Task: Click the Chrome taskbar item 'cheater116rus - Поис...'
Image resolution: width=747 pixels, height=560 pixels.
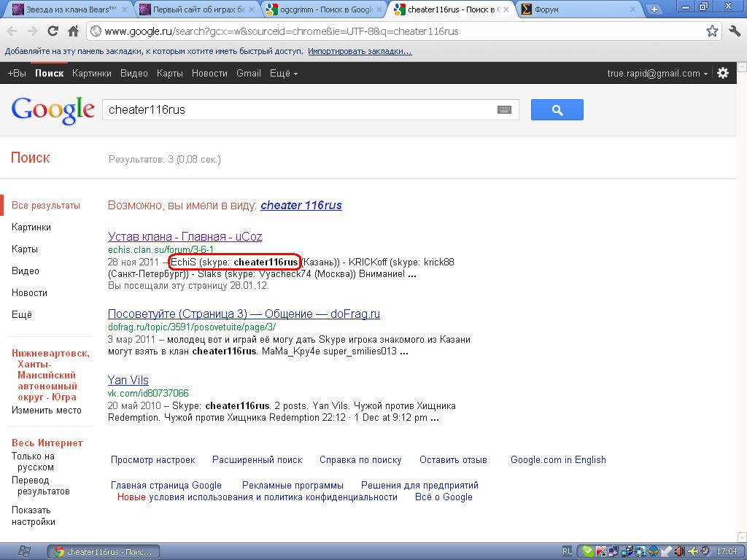Action: [104, 552]
